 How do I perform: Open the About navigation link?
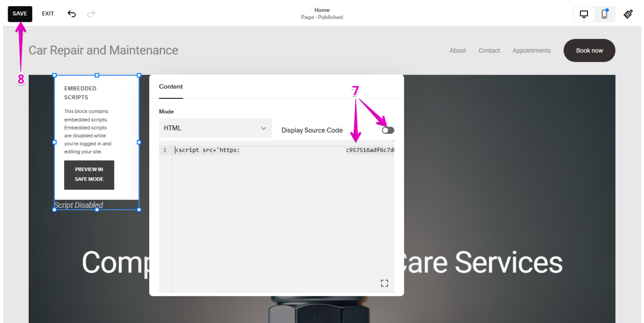point(457,51)
